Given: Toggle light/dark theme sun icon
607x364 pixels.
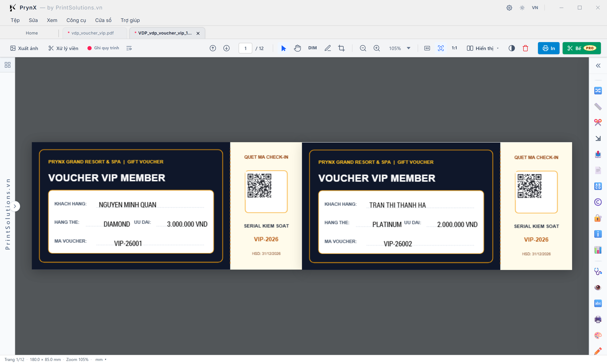Looking at the screenshot, I should point(522,8).
